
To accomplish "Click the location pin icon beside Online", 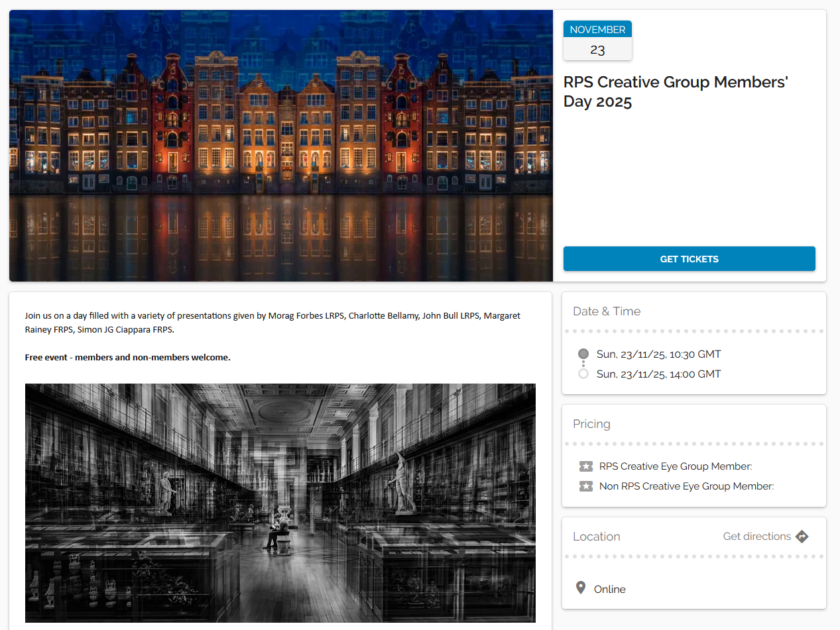I will tap(581, 588).
